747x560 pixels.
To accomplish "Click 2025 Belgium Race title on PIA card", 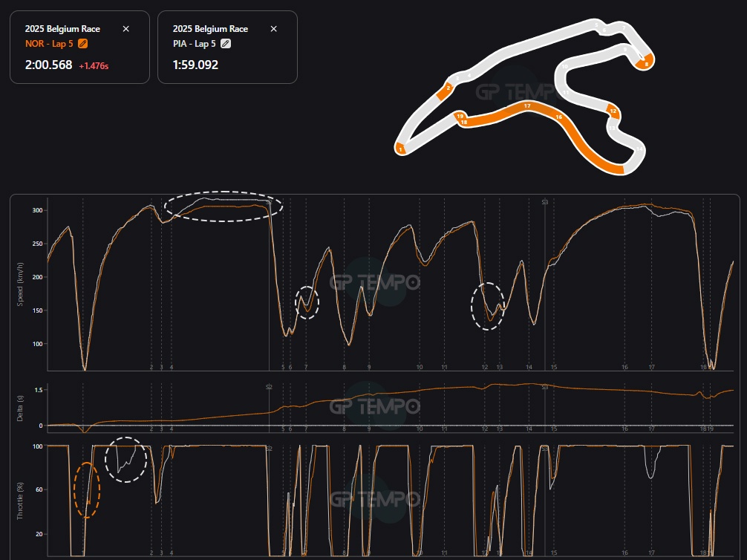I will click(x=210, y=29).
